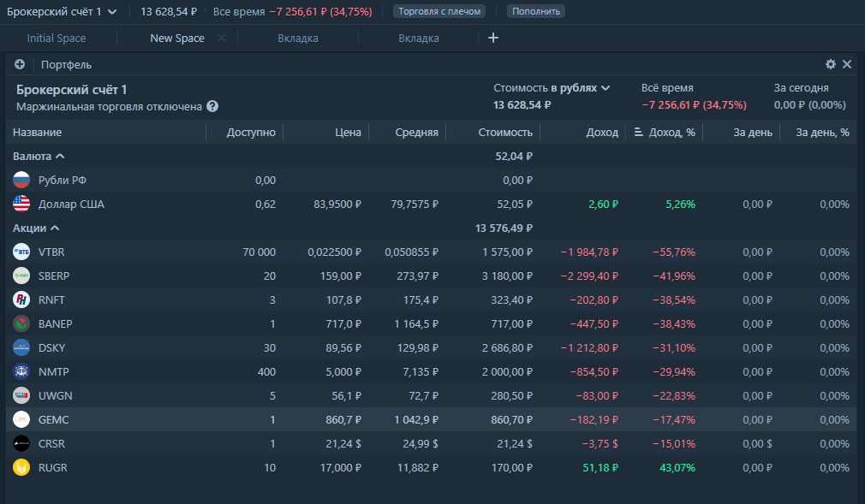The width and height of the screenshot is (865, 504).
Task: Click the sort icon in Доход, % header
Action: pos(639,133)
